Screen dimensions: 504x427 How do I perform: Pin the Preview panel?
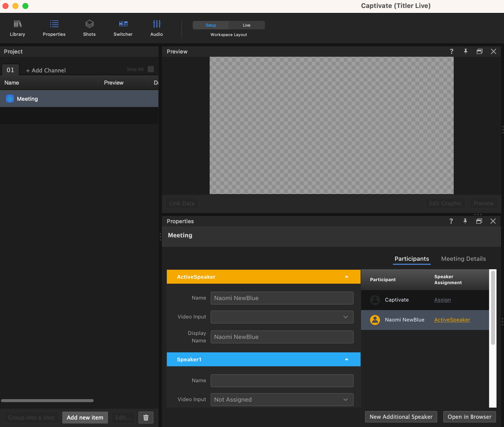(x=465, y=52)
